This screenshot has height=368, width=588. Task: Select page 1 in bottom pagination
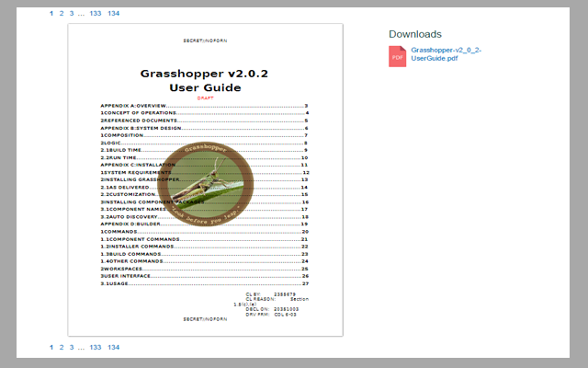click(51, 347)
